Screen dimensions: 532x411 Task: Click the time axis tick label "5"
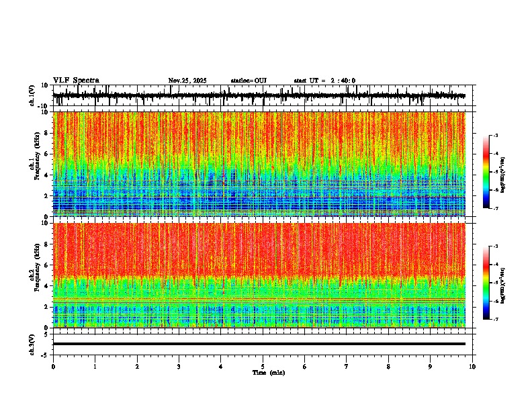pyautogui.click(x=263, y=367)
